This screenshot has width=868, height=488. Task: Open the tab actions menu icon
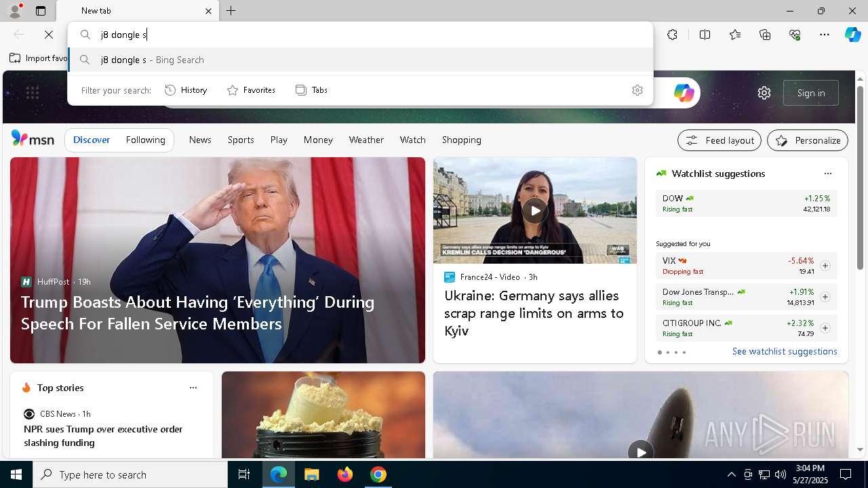point(41,11)
